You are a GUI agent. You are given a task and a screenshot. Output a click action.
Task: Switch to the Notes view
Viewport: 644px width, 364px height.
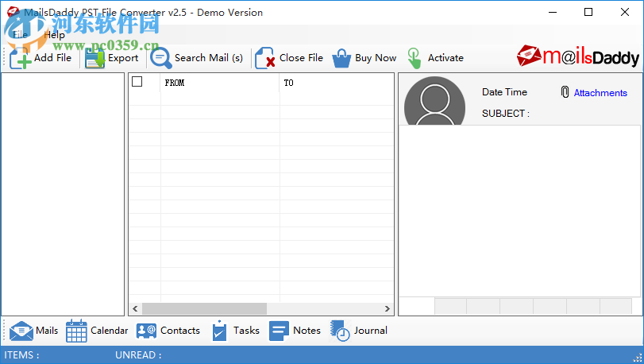pos(307,331)
